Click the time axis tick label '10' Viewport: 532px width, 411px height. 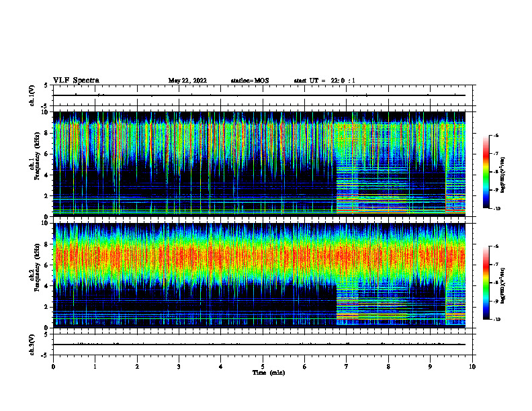point(472,367)
